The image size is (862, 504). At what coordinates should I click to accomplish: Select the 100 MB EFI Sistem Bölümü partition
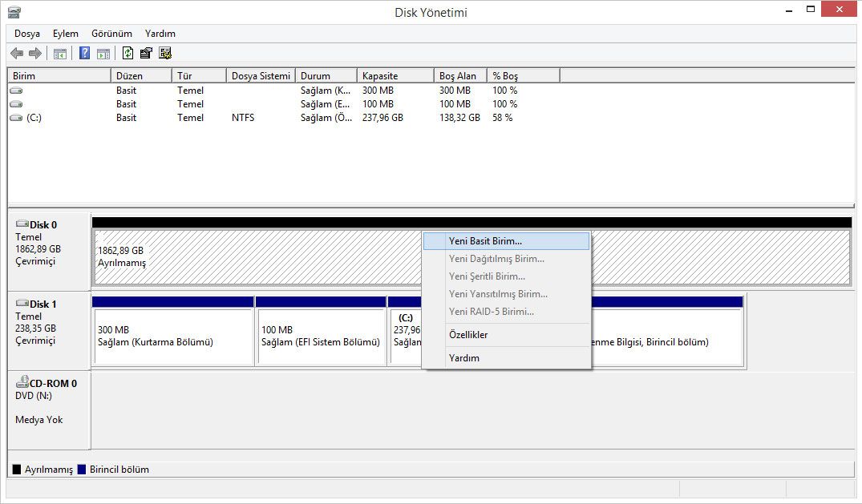tap(321, 336)
